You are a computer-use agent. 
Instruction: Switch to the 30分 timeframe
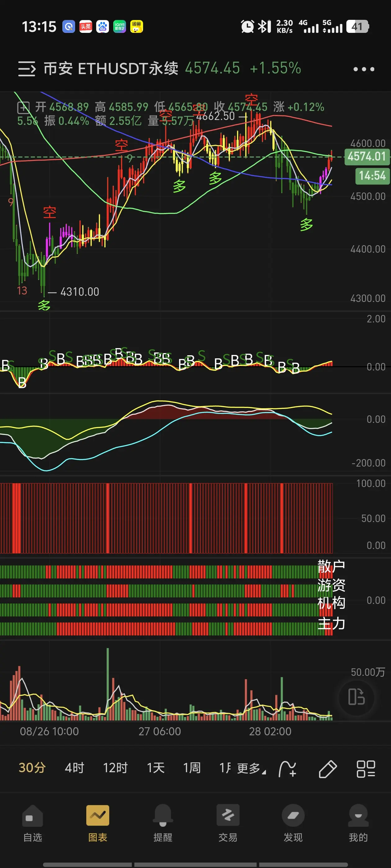pyautogui.click(x=32, y=768)
